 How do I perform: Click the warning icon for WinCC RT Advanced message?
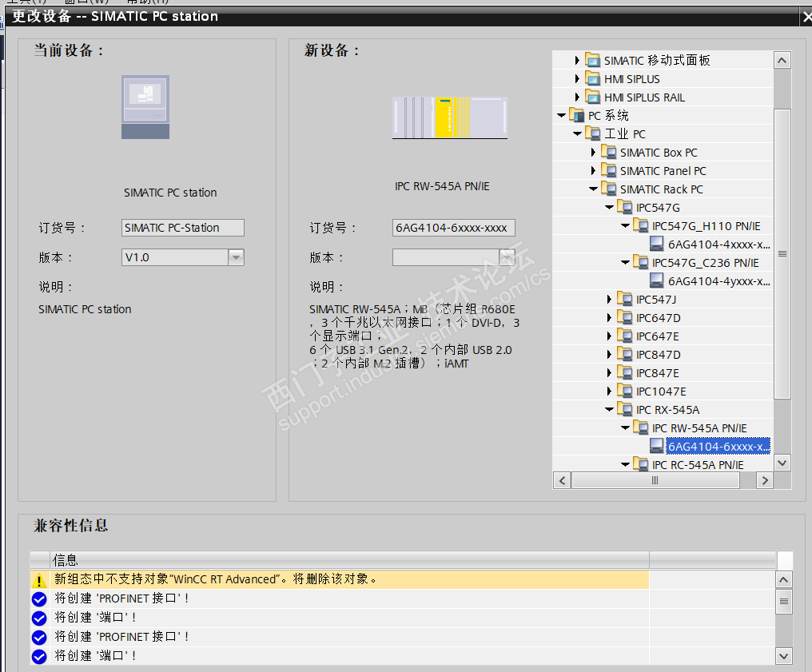tap(39, 580)
